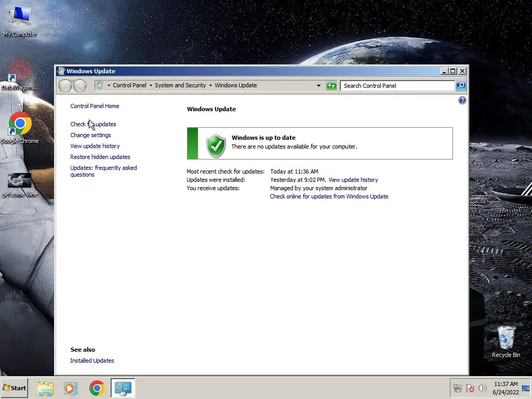Click the Control Panel taskbar button

pos(123,388)
